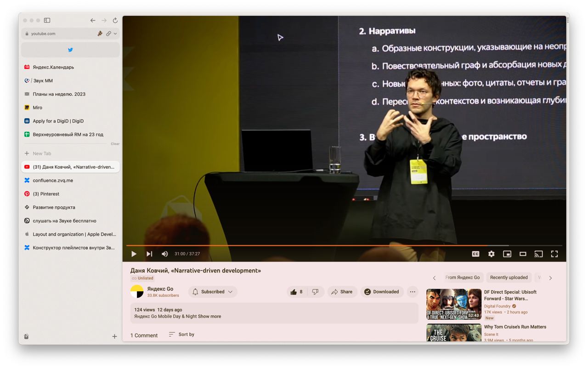Toggle closed captions on the video

pyautogui.click(x=475, y=254)
